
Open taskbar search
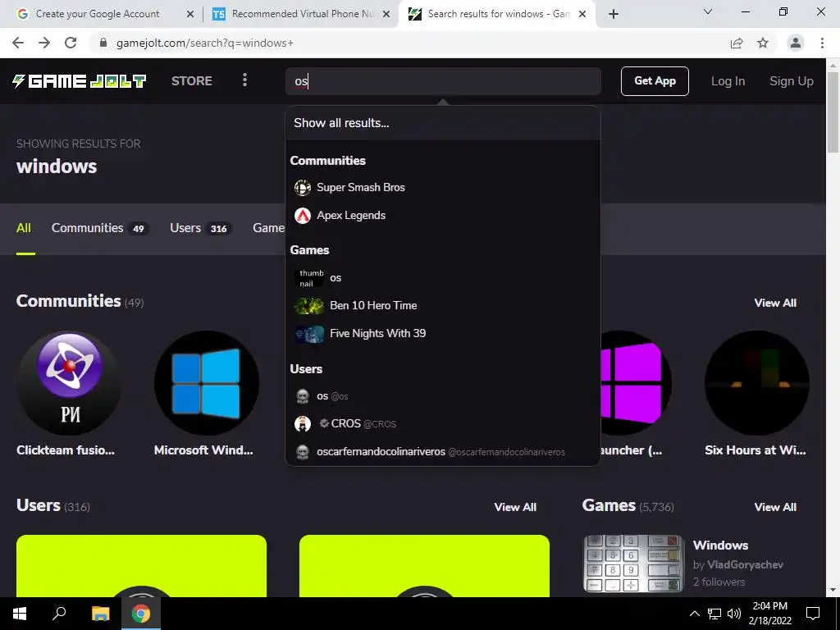(59, 614)
